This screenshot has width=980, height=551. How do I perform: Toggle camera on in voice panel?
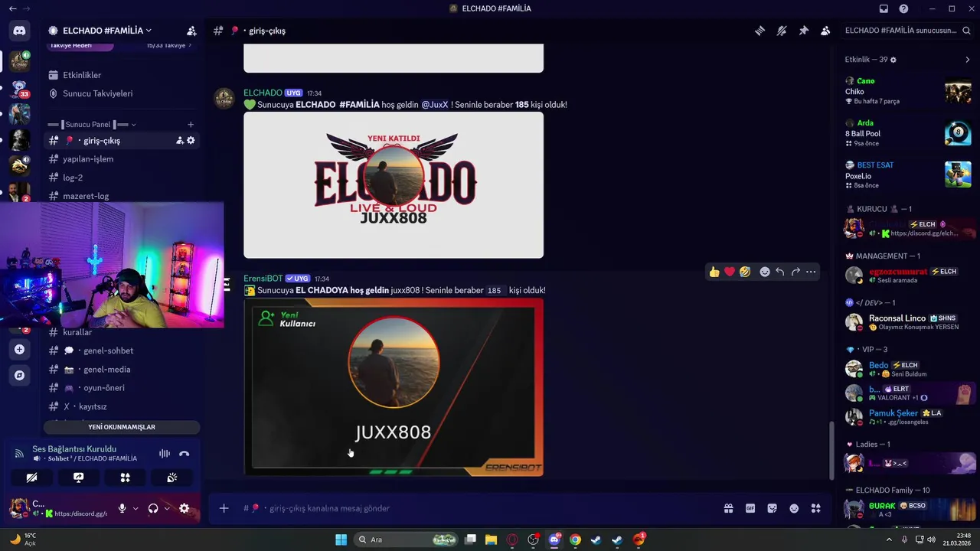coord(31,478)
